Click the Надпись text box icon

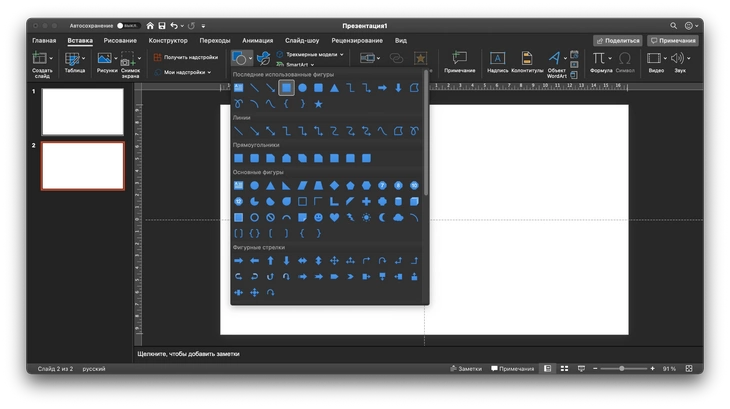[497, 62]
